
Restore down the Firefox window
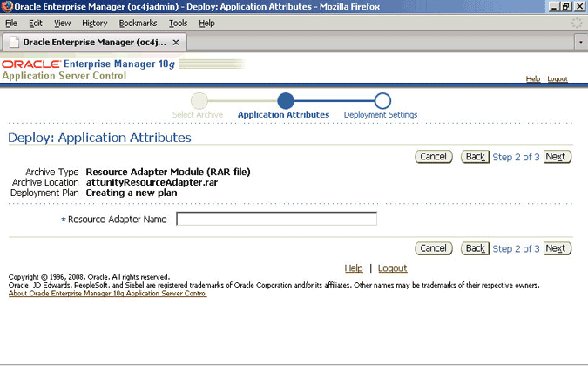[x=566, y=6]
